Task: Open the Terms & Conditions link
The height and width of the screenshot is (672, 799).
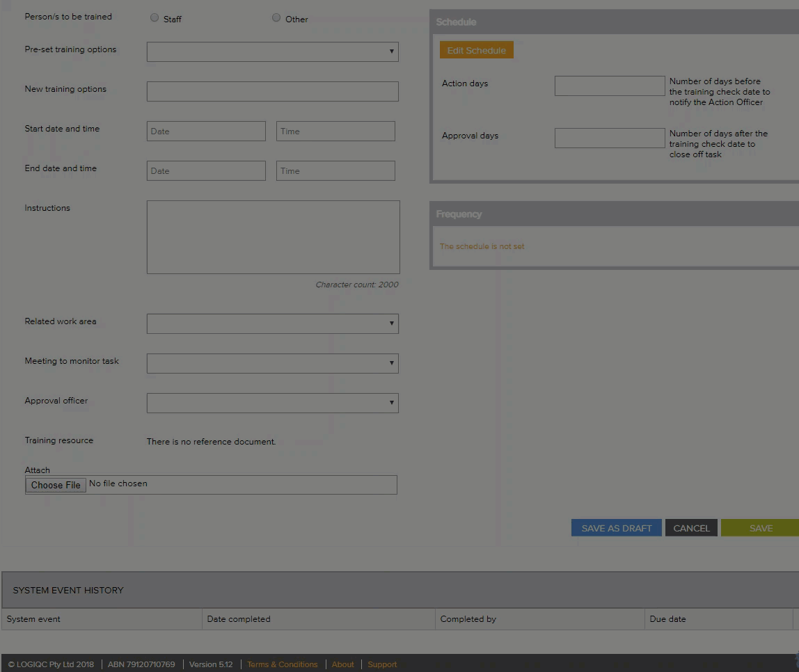Action: point(282,664)
